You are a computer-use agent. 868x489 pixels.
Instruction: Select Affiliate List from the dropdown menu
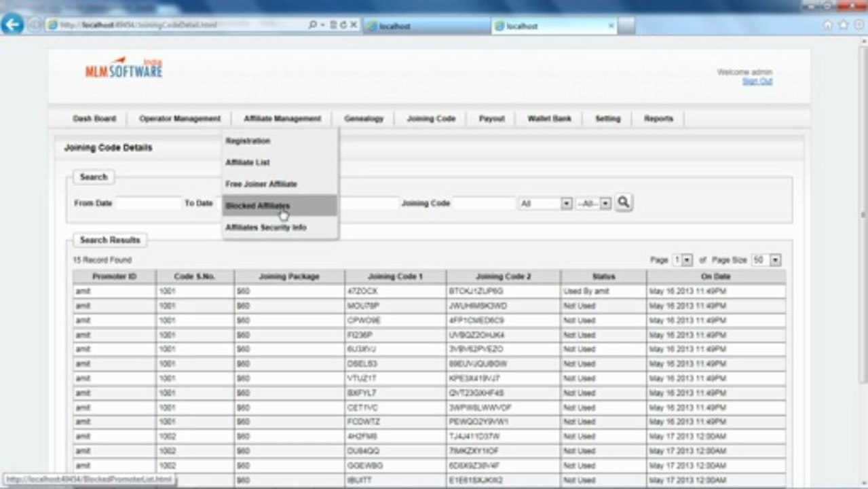tap(280, 162)
